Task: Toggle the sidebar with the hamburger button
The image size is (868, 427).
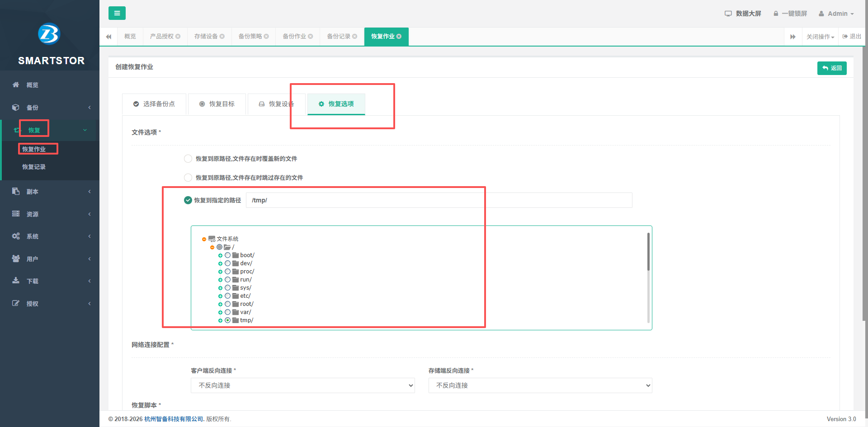Action: pyautogui.click(x=117, y=13)
